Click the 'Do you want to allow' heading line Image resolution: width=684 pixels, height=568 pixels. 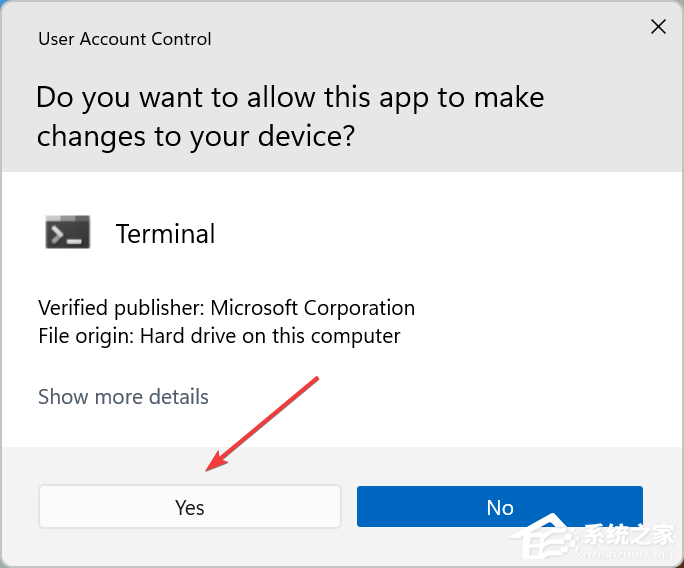290,98
